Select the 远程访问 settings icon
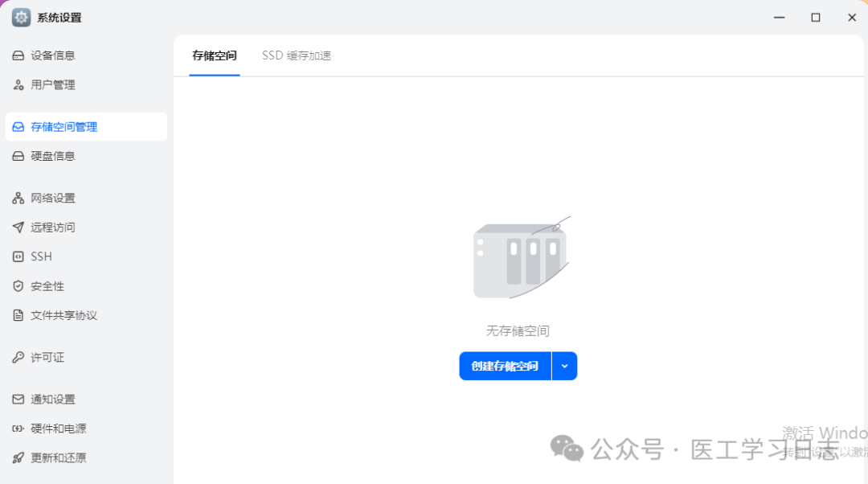The width and height of the screenshot is (868, 484). coord(18,227)
